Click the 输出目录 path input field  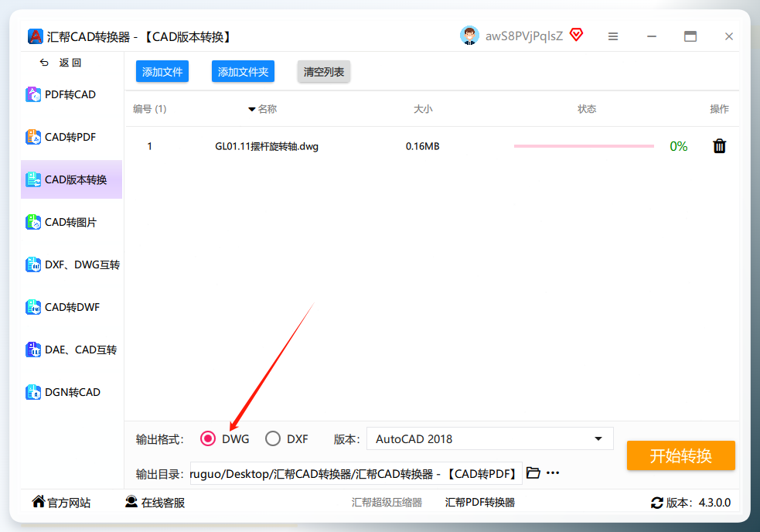tap(356, 473)
